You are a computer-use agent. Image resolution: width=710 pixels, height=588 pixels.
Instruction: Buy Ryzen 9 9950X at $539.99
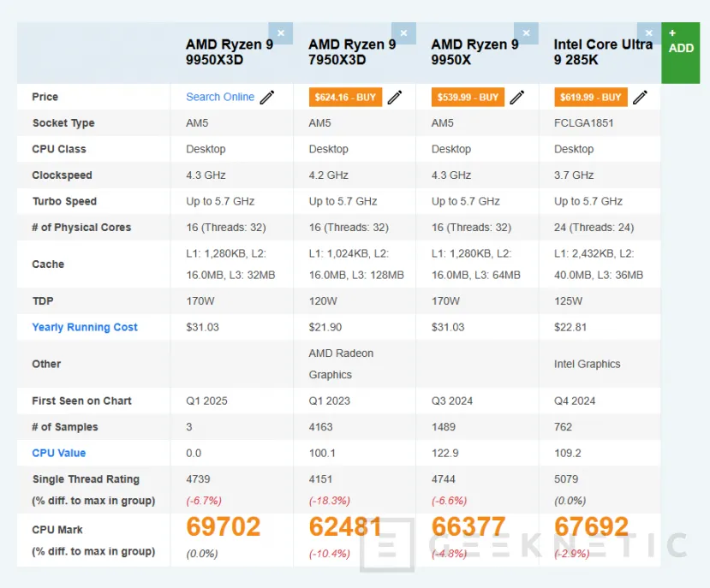(468, 97)
